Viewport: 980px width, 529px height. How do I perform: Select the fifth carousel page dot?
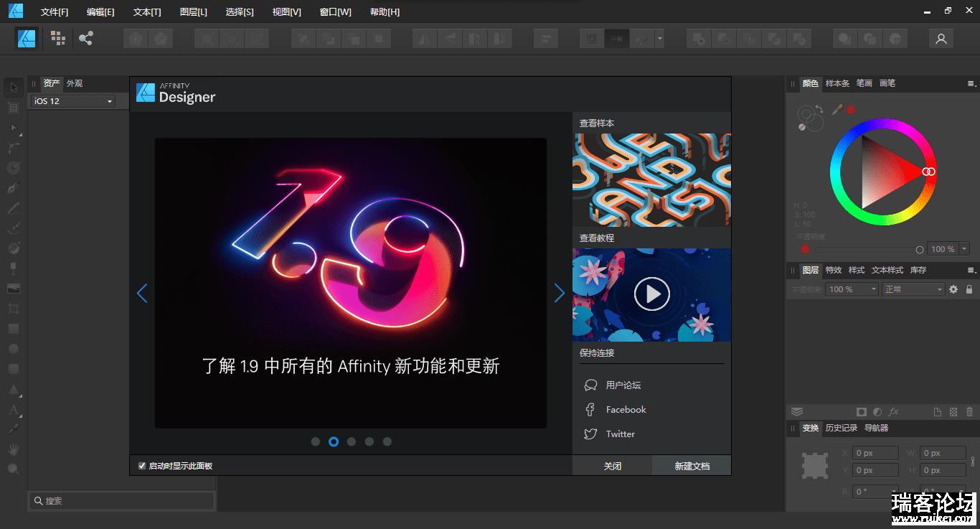[387, 441]
